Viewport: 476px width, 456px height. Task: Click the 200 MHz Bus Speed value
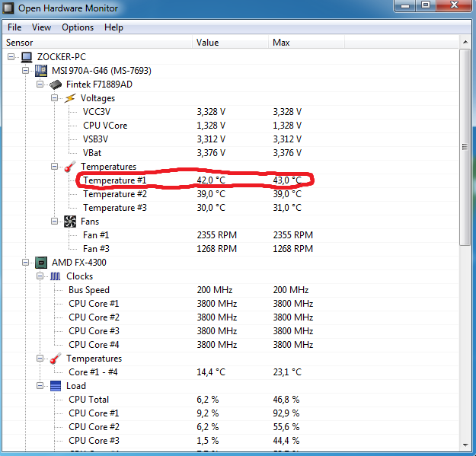tap(215, 290)
